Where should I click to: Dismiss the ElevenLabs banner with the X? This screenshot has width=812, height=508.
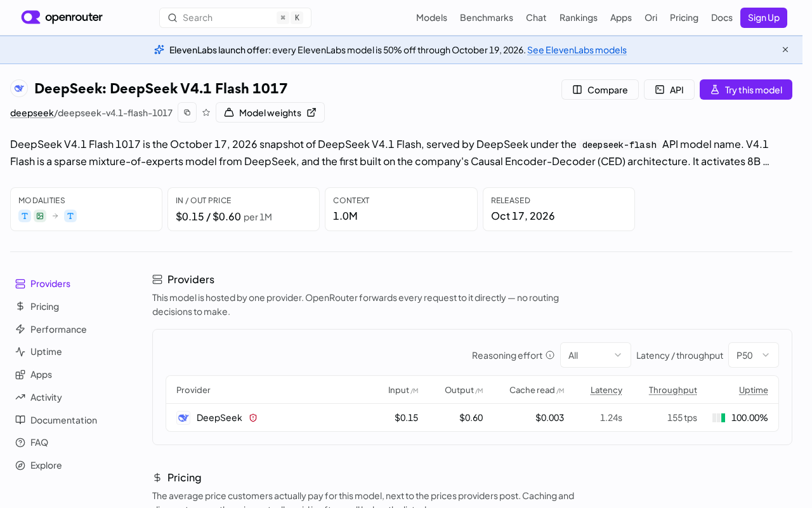coord(785,50)
